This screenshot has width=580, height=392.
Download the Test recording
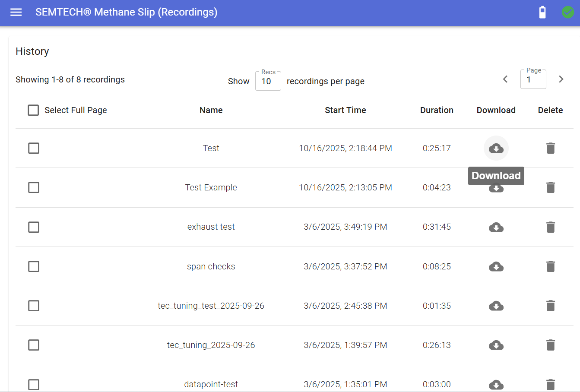point(496,148)
